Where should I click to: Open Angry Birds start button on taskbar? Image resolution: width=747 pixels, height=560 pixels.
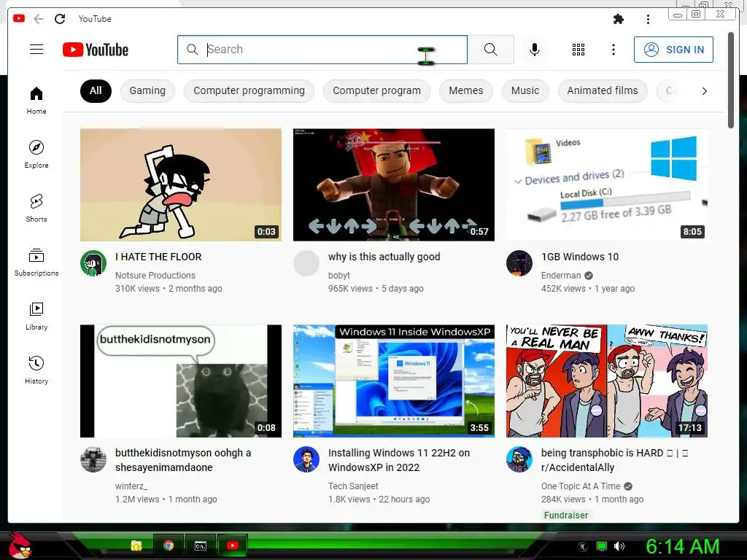tap(20, 545)
